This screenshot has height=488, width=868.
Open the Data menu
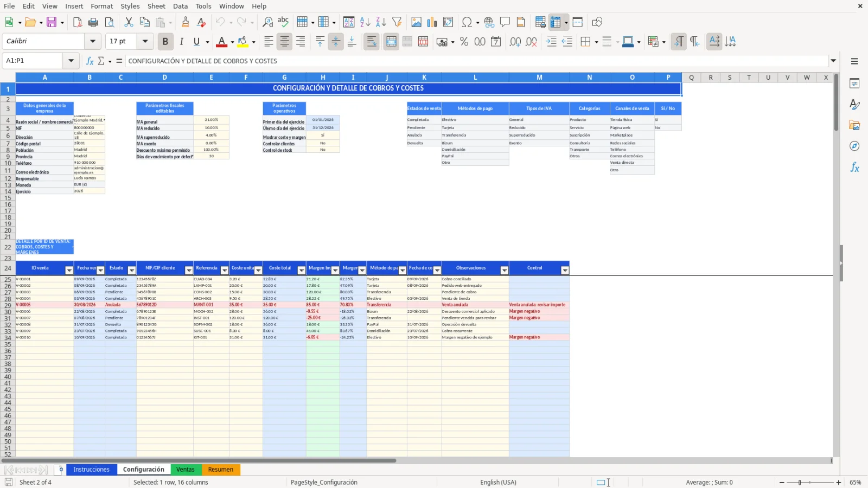tap(180, 6)
